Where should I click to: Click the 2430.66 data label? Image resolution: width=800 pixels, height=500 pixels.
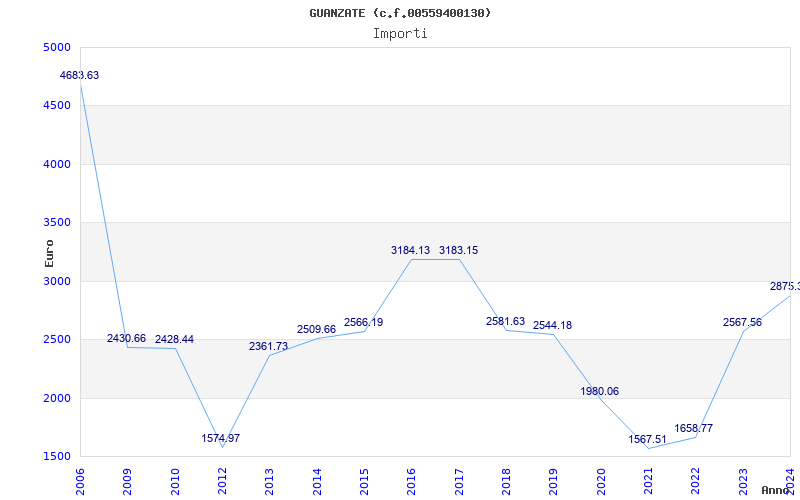point(127,338)
